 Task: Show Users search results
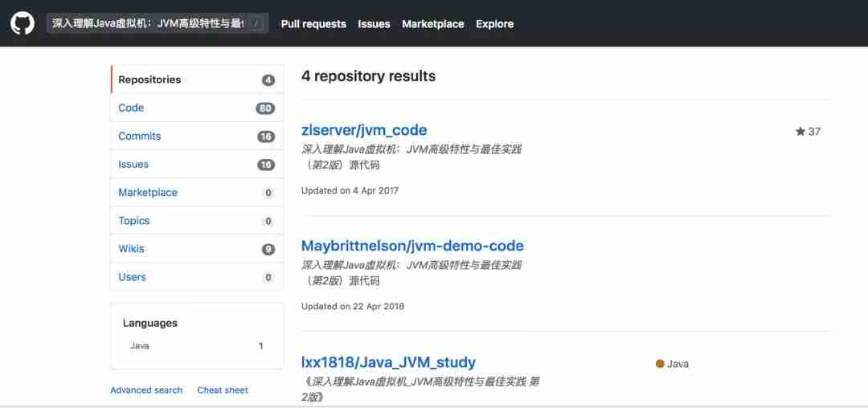tap(197, 277)
